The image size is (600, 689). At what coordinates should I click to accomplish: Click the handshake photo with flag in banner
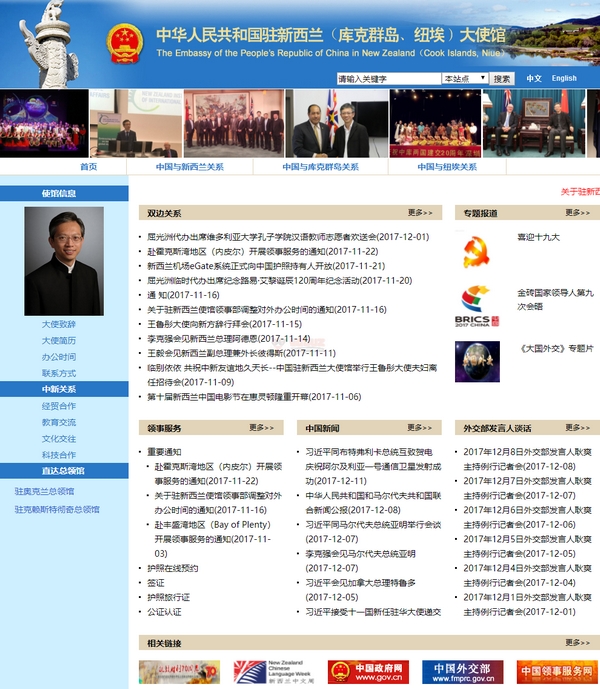point(336,123)
